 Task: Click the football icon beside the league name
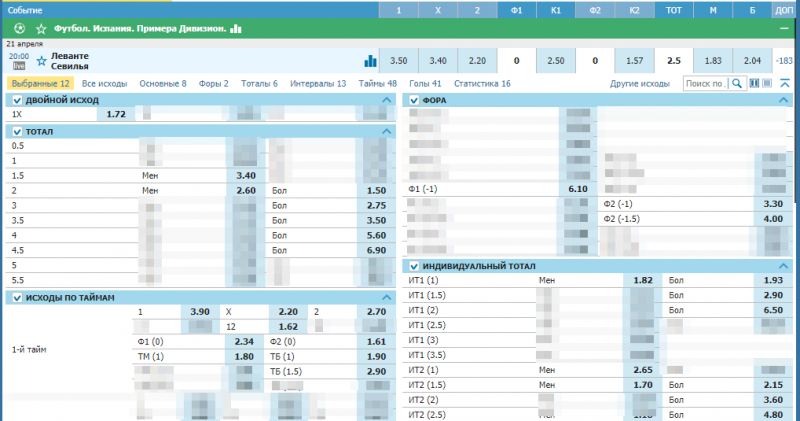pos(19,28)
